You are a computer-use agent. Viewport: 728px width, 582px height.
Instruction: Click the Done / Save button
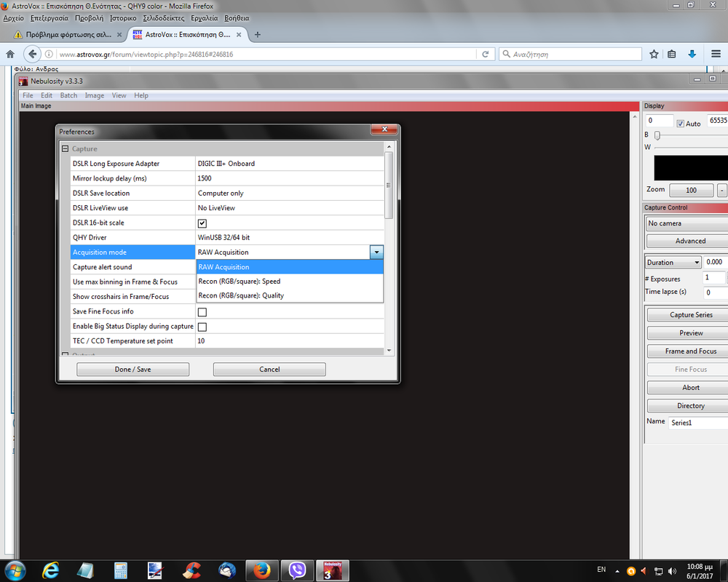click(132, 370)
